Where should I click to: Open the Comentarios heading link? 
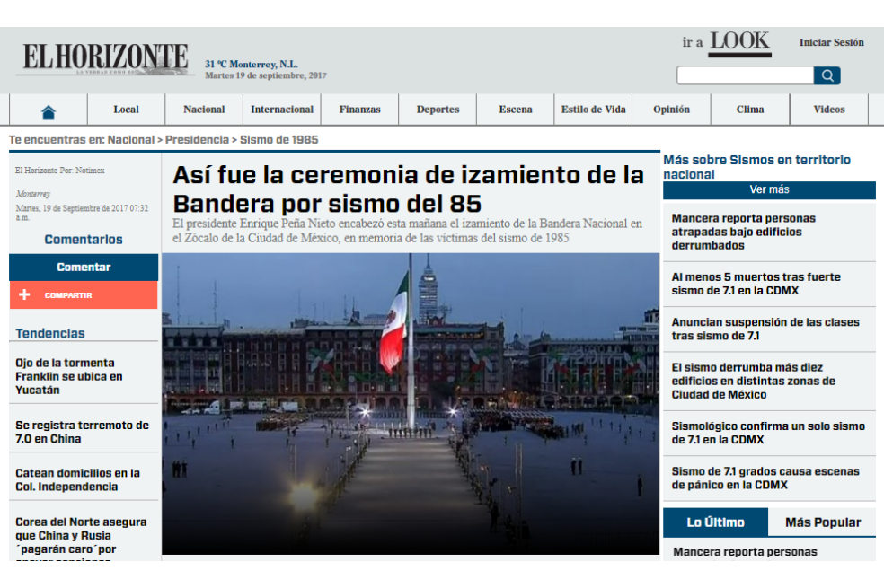coord(84,240)
